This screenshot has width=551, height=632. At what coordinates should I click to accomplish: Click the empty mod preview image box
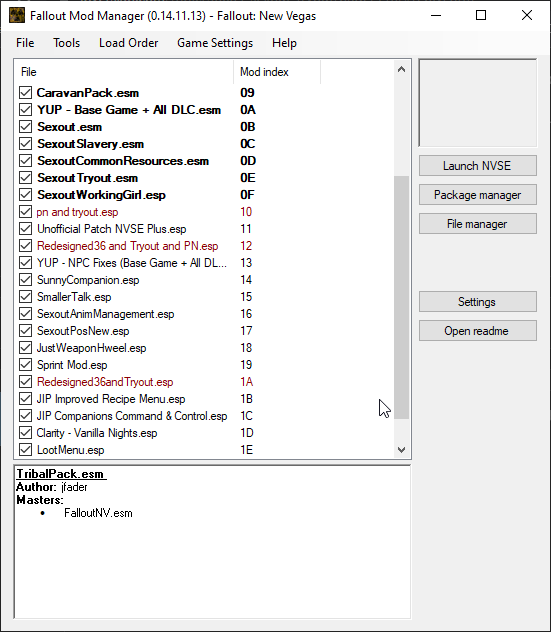pos(478,103)
